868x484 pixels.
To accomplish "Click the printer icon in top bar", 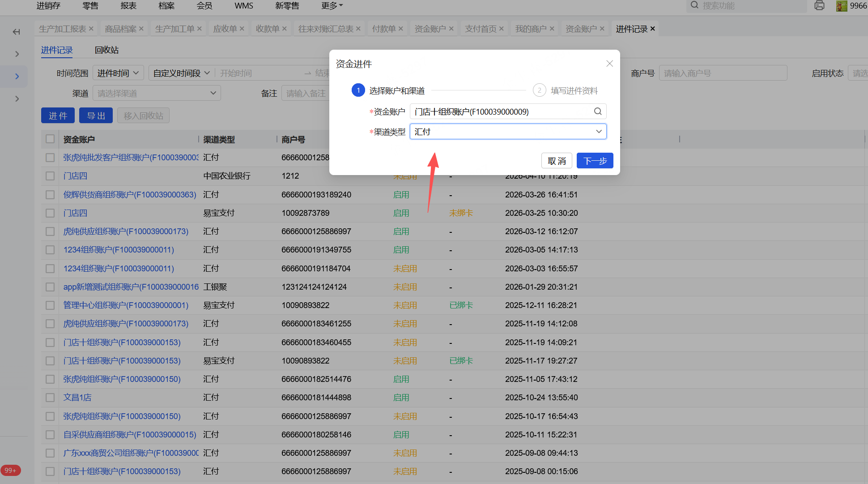I will point(819,6).
